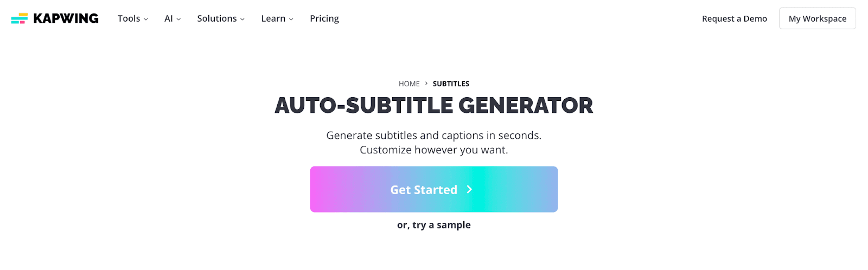Image resolution: width=868 pixels, height=270 pixels.
Task: Navigate to HOME in the breadcrumb
Action: [x=409, y=83]
